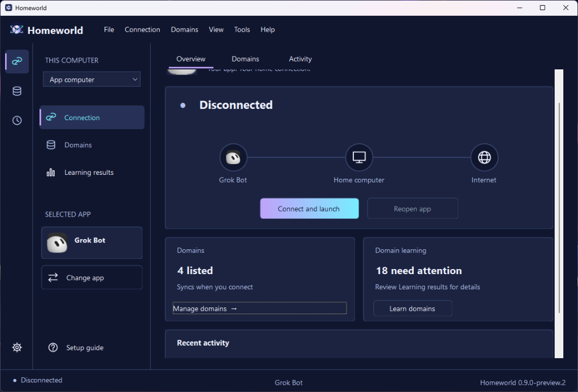Click the swap arrows icon on Change app
Viewport: 578px width, 392px height.
coord(53,278)
